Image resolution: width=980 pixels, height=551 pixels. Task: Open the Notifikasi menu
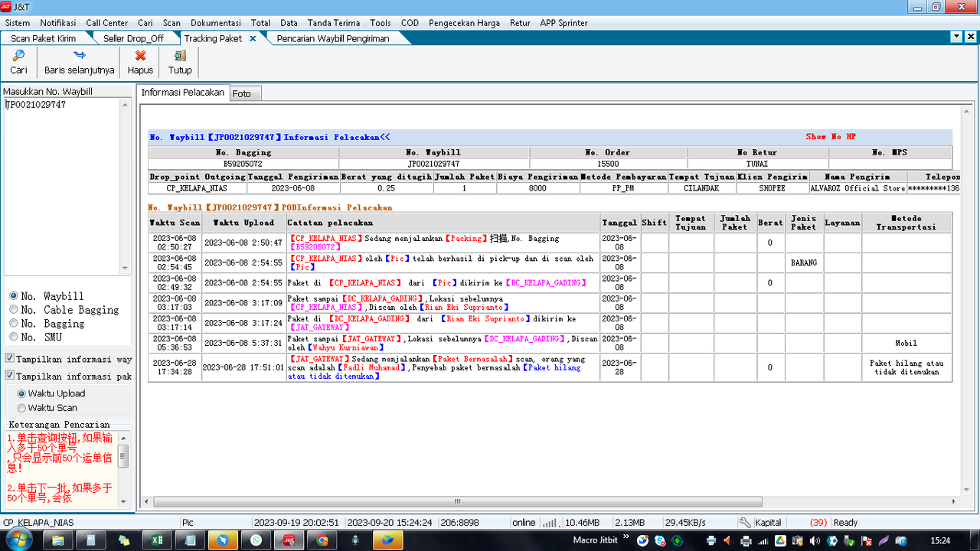[x=58, y=23]
